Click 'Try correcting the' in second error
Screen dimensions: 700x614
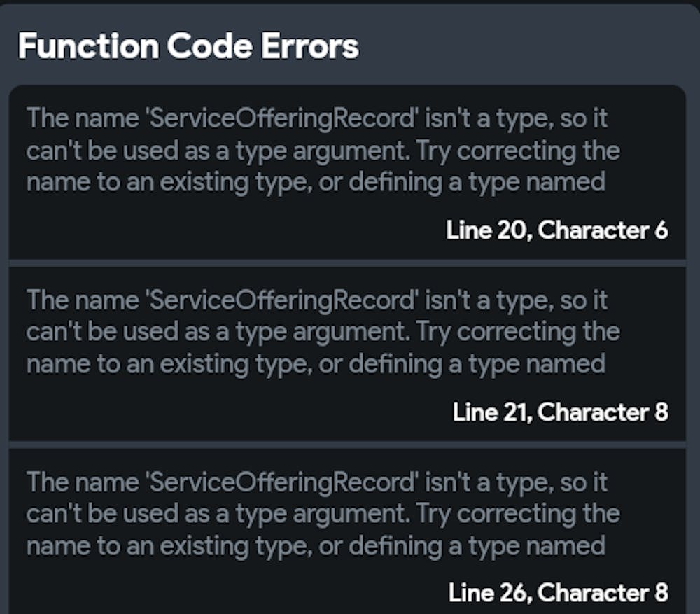518,333
